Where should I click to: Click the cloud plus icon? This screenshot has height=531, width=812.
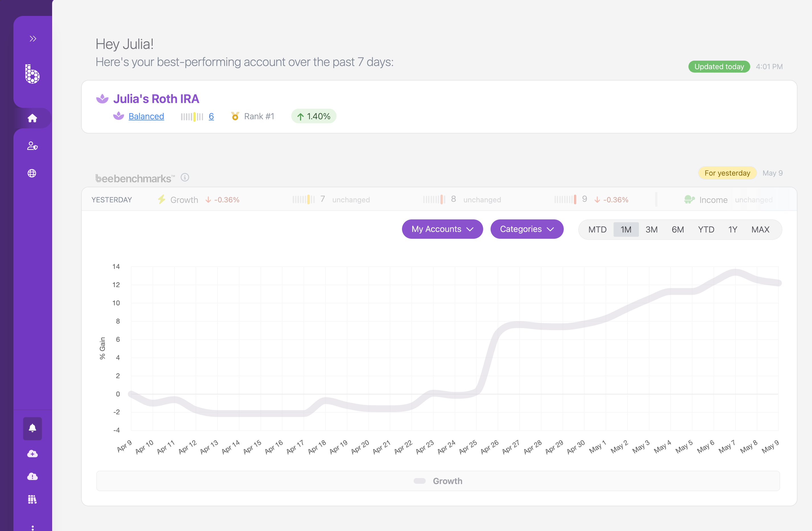click(32, 453)
